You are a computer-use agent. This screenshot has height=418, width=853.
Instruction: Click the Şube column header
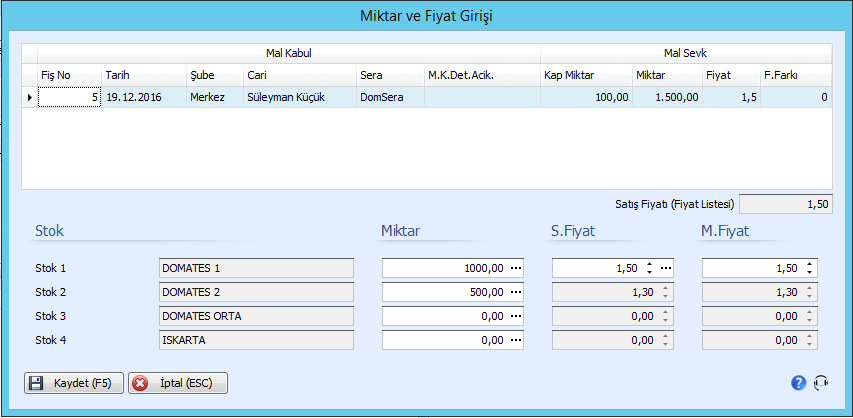coord(214,75)
